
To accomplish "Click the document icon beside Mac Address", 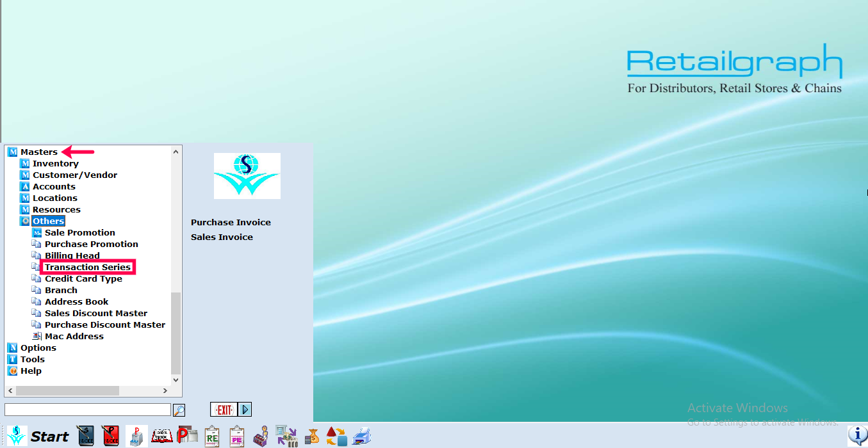I will [37, 337].
